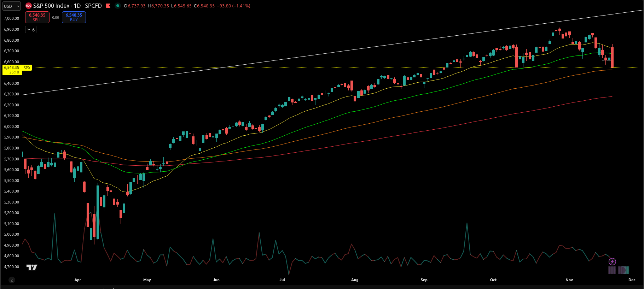Click the left purple striped session marker
This screenshot has height=289, width=644.
pos(612,270)
